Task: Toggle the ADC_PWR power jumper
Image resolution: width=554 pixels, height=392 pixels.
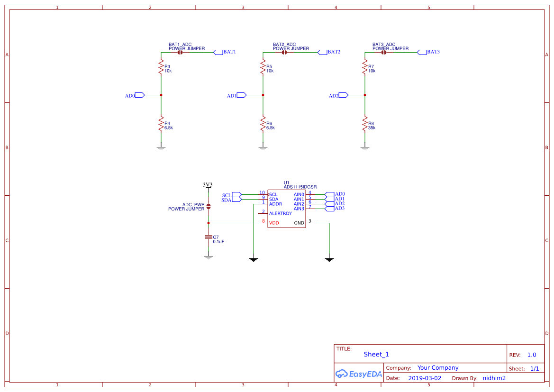Action: (208, 206)
